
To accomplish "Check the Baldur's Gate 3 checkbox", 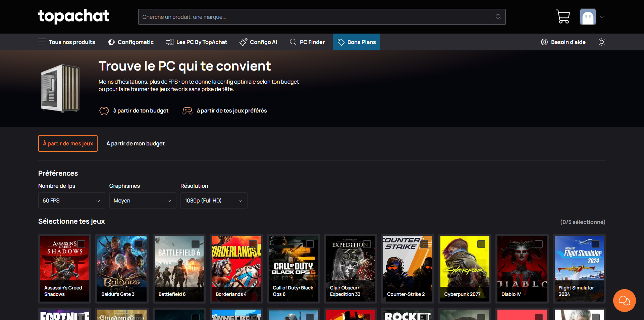I will [x=139, y=244].
